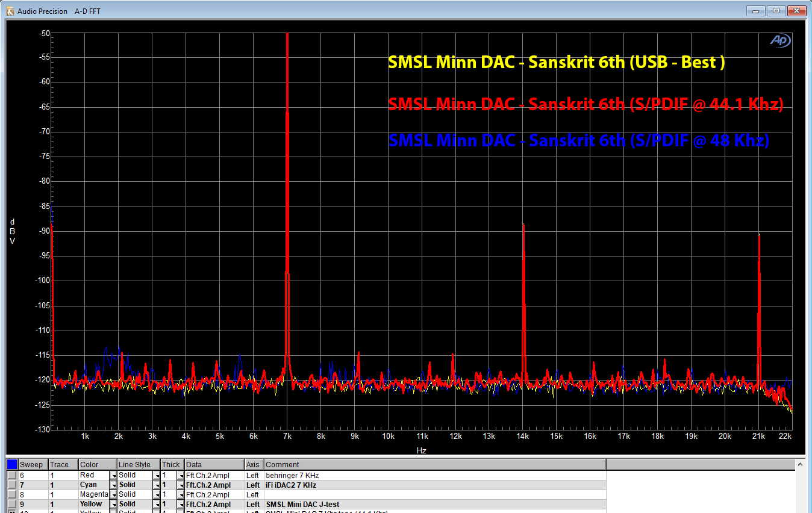812x513 pixels.
Task: Click the blue square in legend table header
Action: (12, 464)
